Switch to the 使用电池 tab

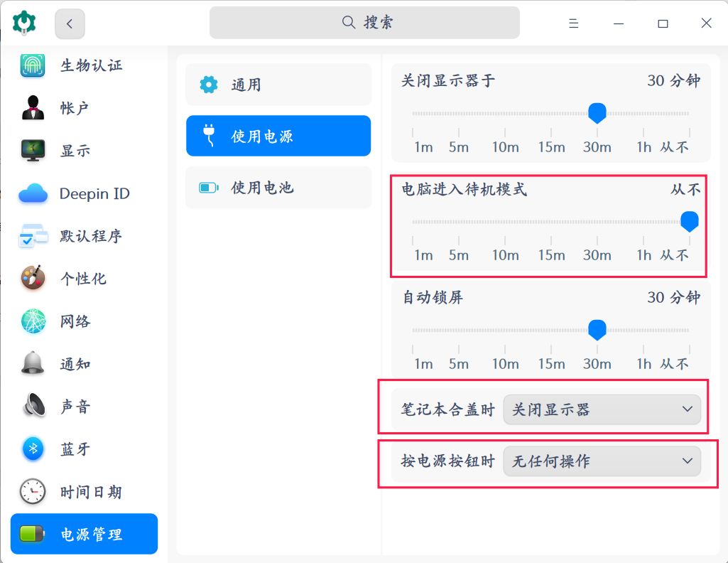point(278,188)
